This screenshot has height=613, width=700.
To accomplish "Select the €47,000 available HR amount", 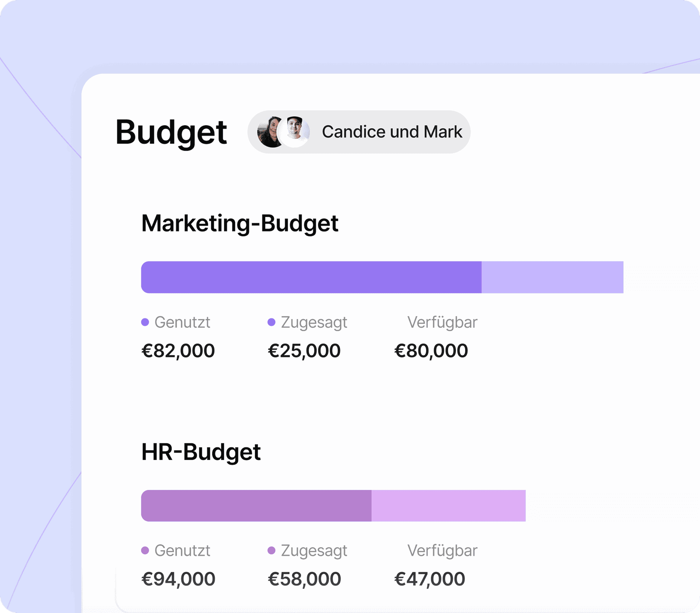I will [430, 579].
